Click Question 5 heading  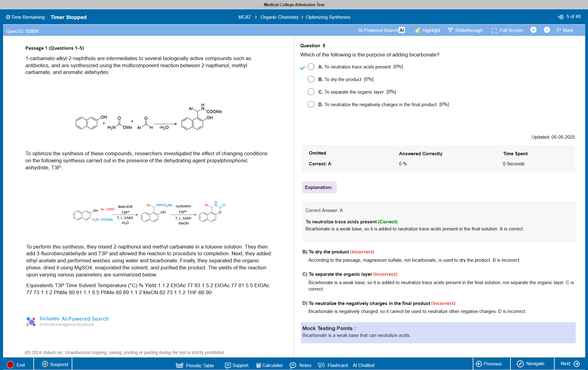pos(313,46)
